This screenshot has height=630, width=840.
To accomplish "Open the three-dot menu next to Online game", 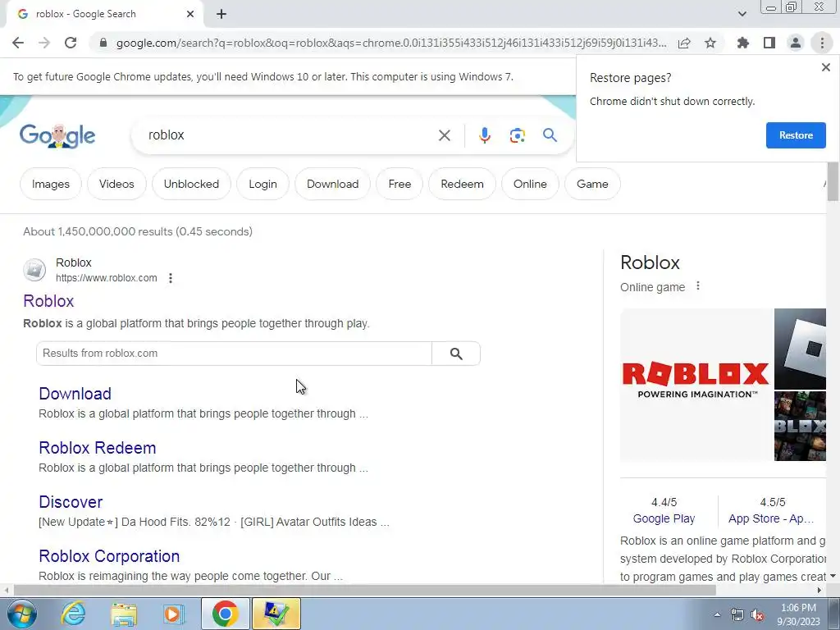I will tap(697, 286).
